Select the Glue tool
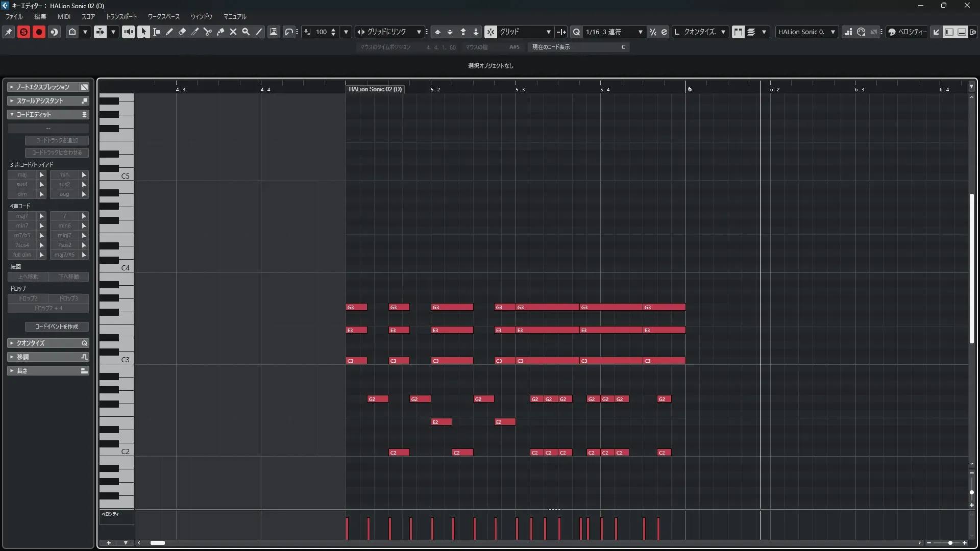Image resolution: width=980 pixels, height=551 pixels. (220, 32)
